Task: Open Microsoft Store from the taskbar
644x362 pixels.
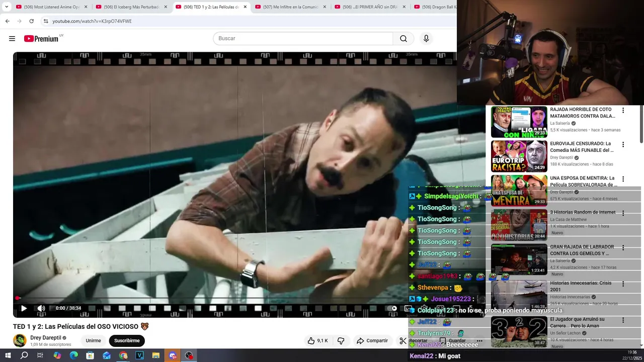Action: point(90,355)
